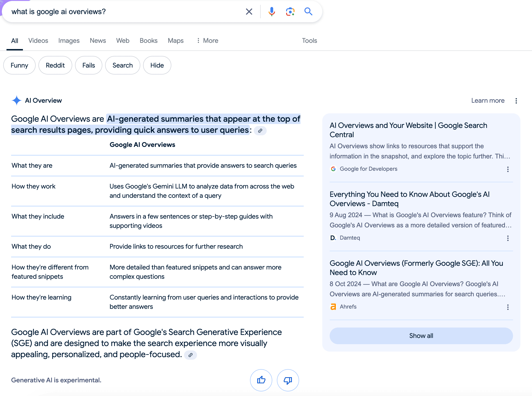Expand the More search categories menu

(x=207, y=41)
